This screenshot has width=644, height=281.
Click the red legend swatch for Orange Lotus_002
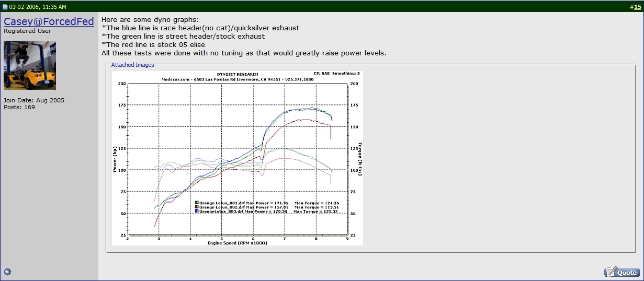(x=196, y=207)
